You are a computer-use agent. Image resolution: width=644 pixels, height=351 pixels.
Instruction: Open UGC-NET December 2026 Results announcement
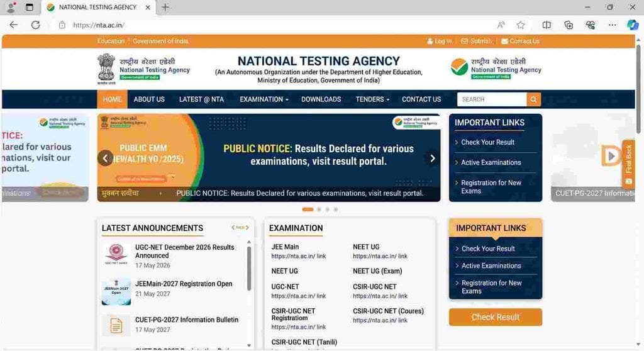[x=184, y=251]
